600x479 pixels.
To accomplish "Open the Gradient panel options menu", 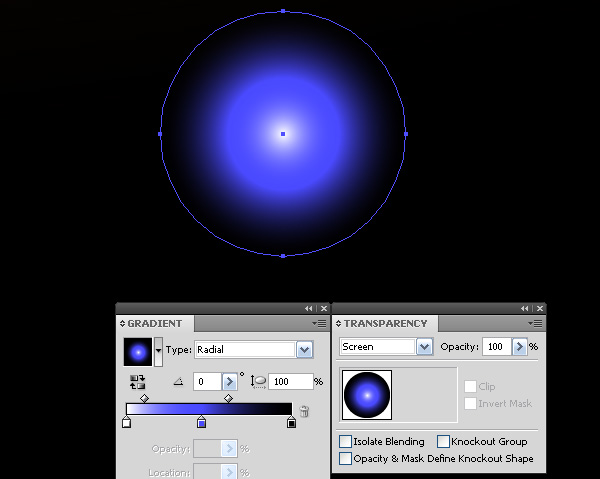I will pos(319,324).
